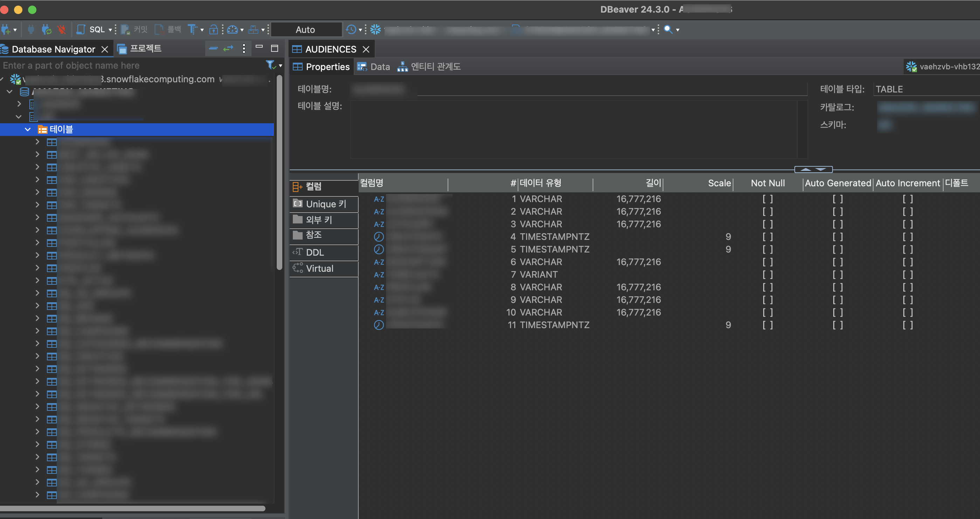Click the Collapse All icon in Navigator
This screenshot has height=519, width=980.
point(213,48)
